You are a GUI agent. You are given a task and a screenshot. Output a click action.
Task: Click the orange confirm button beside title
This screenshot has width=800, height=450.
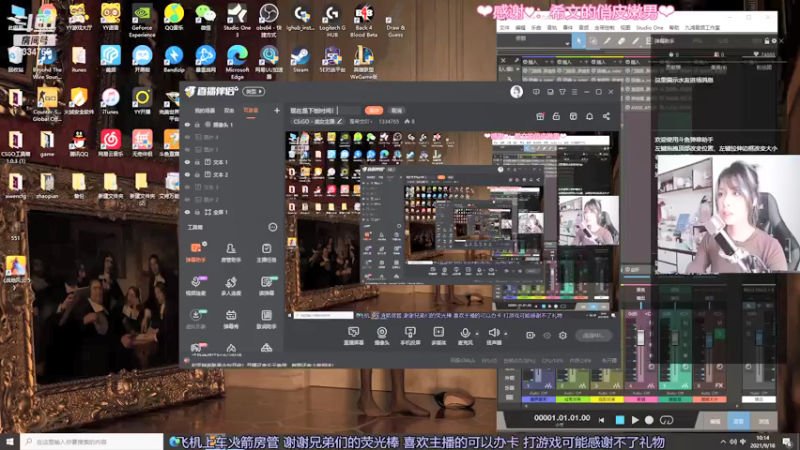coord(374,110)
